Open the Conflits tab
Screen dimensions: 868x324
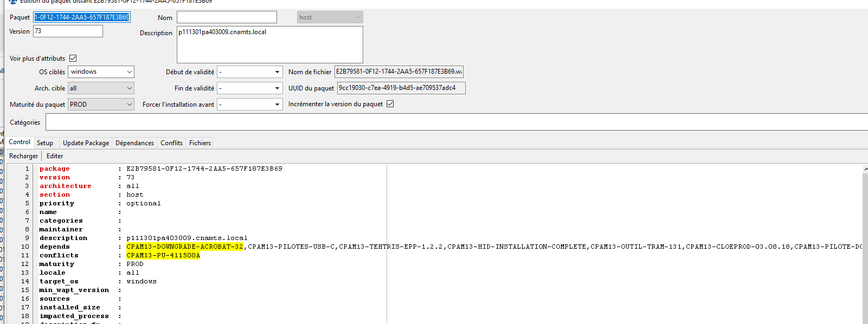point(171,143)
